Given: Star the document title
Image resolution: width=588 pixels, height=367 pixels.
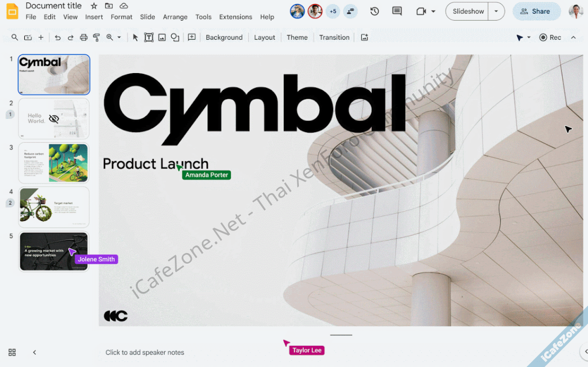Looking at the screenshot, I should point(94,6).
